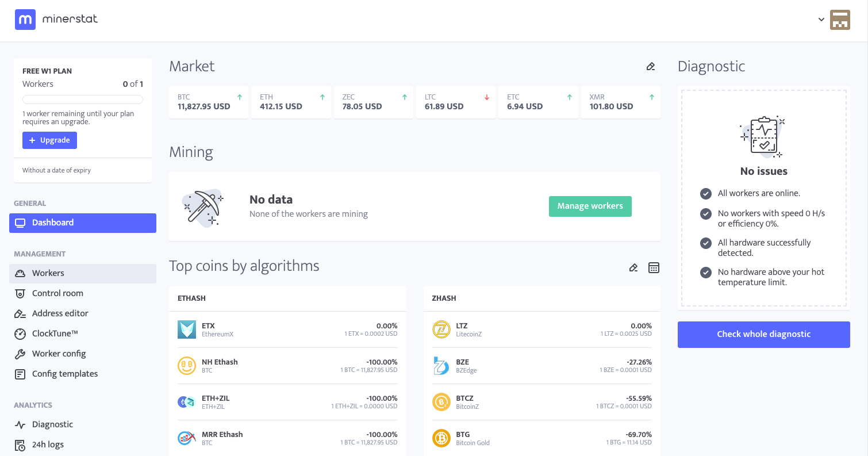This screenshot has width=868, height=456.
Task: Click the ETC 6.94 USD card
Action: 539,102
